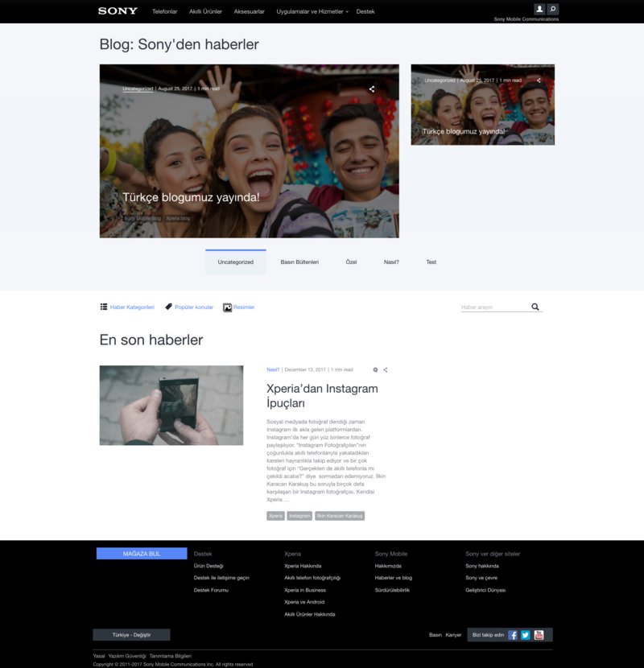Click Sony Mobile blog tag on featured image
644x668 pixels.
142,218
